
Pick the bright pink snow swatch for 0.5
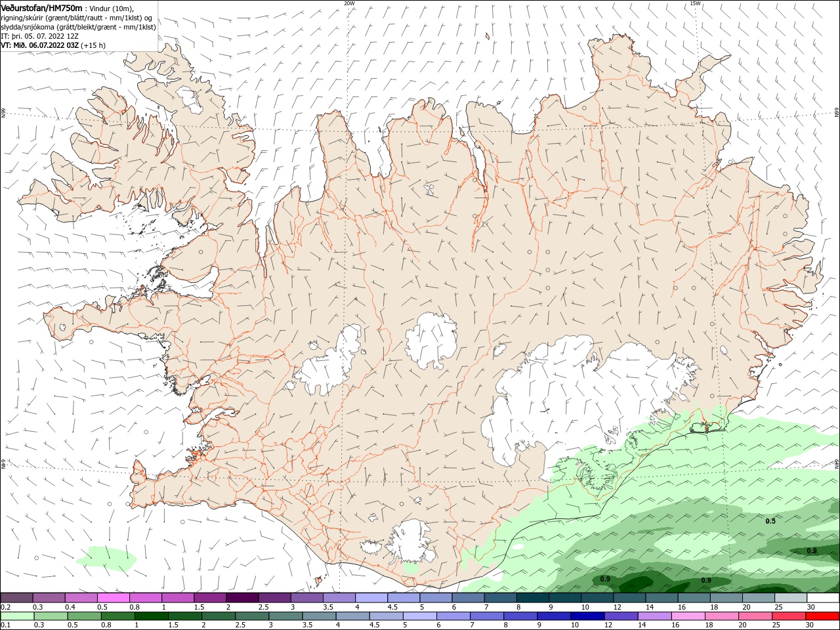[x=114, y=598]
